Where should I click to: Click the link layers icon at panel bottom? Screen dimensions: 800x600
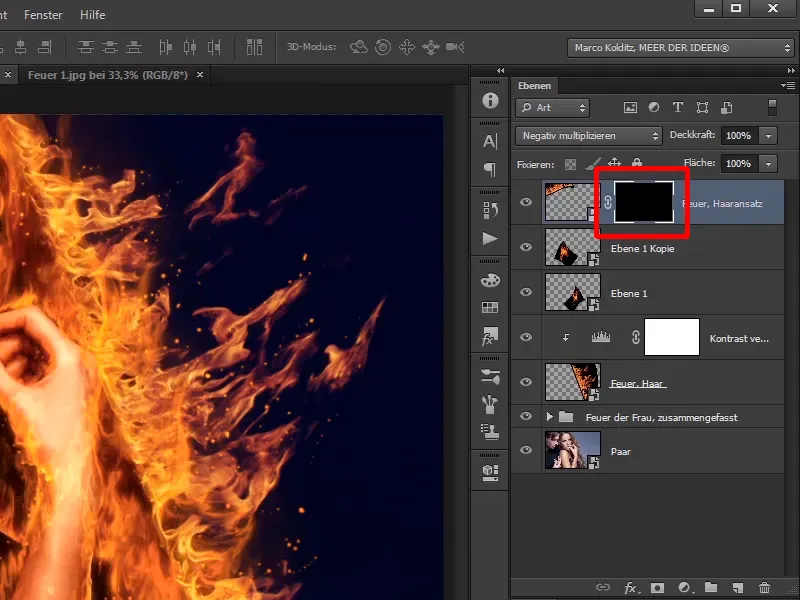click(603, 587)
